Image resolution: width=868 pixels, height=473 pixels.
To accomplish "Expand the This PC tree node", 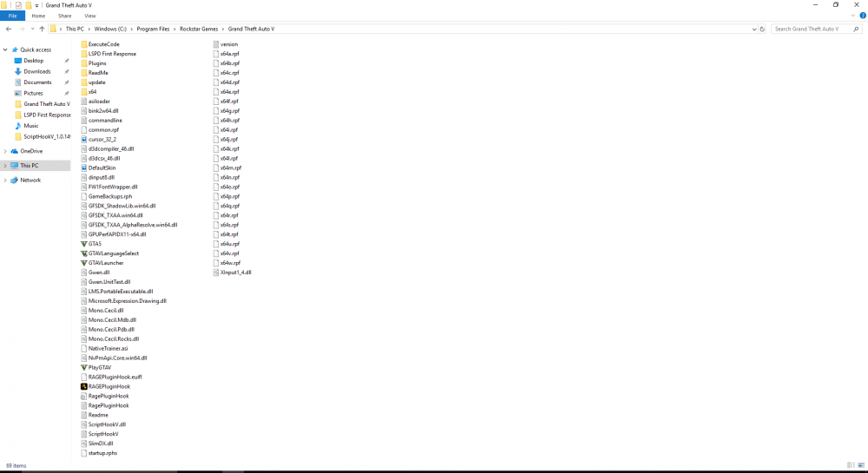I will [x=5, y=166].
